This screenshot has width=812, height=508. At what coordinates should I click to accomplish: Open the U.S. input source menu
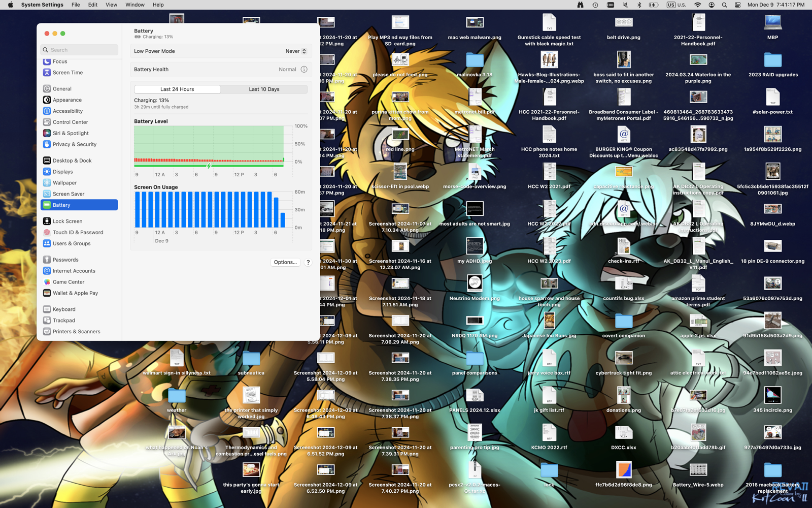[x=676, y=5]
